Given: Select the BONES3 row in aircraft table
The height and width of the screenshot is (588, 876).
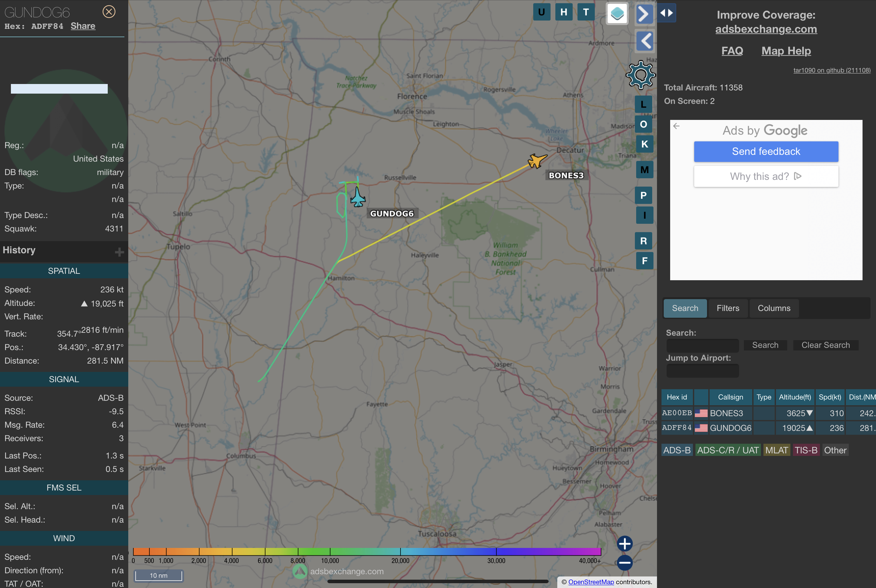Looking at the screenshot, I should tap(769, 413).
